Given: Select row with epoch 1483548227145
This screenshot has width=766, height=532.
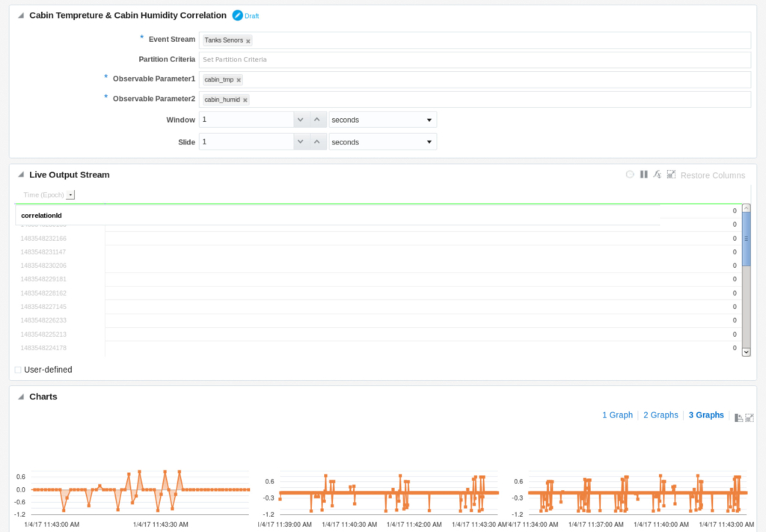Looking at the screenshot, I should click(x=379, y=307).
